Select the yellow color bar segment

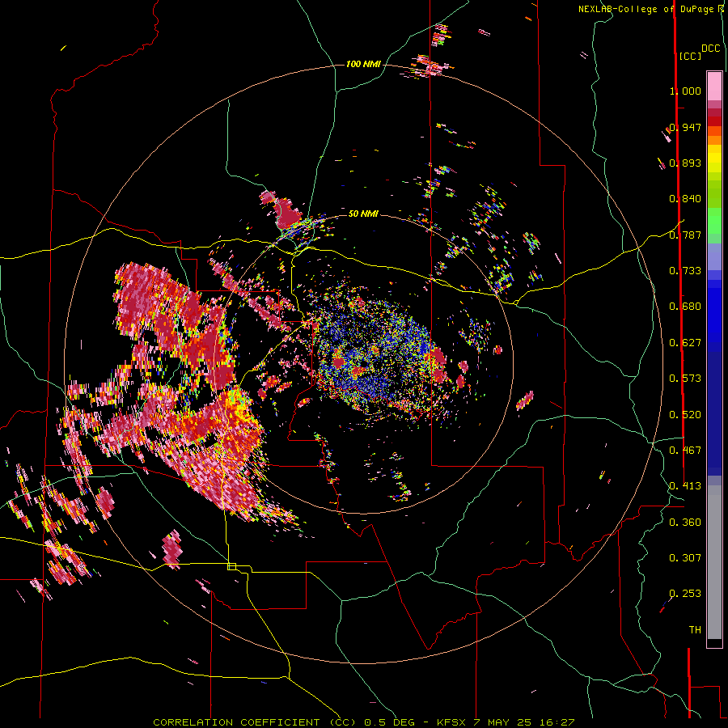point(714,159)
